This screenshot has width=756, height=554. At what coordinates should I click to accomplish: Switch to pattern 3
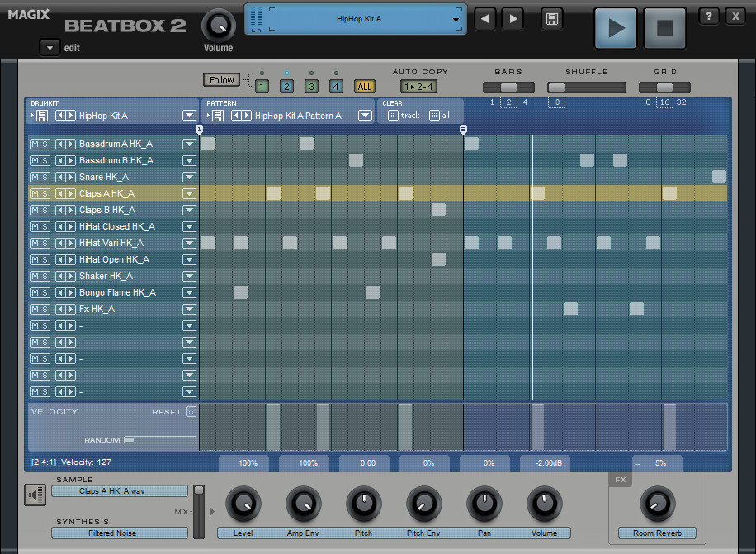[x=312, y=85]
